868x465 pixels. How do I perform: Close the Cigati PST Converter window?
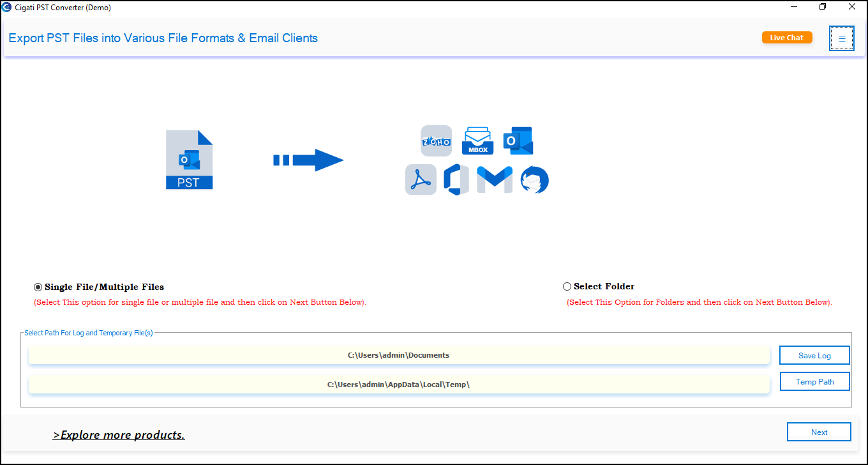point(852,7)
